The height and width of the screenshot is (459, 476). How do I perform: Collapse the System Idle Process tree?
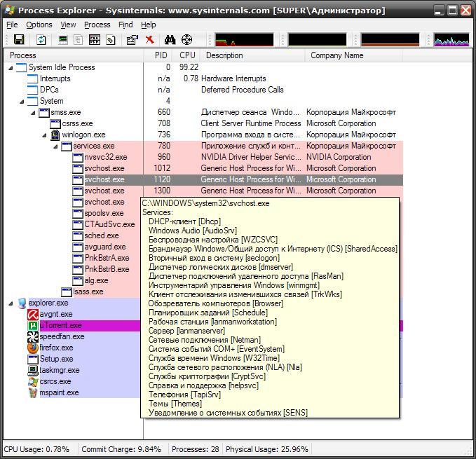tap(11, 68)
